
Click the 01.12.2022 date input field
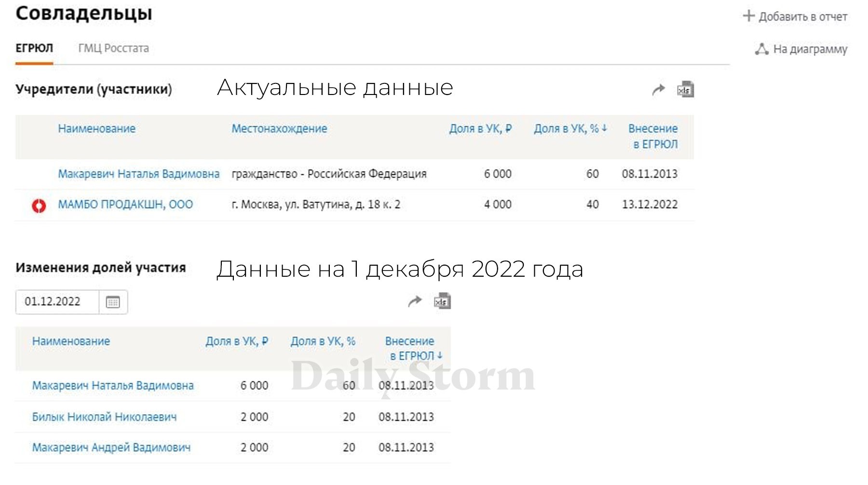(x=57, y=302)
